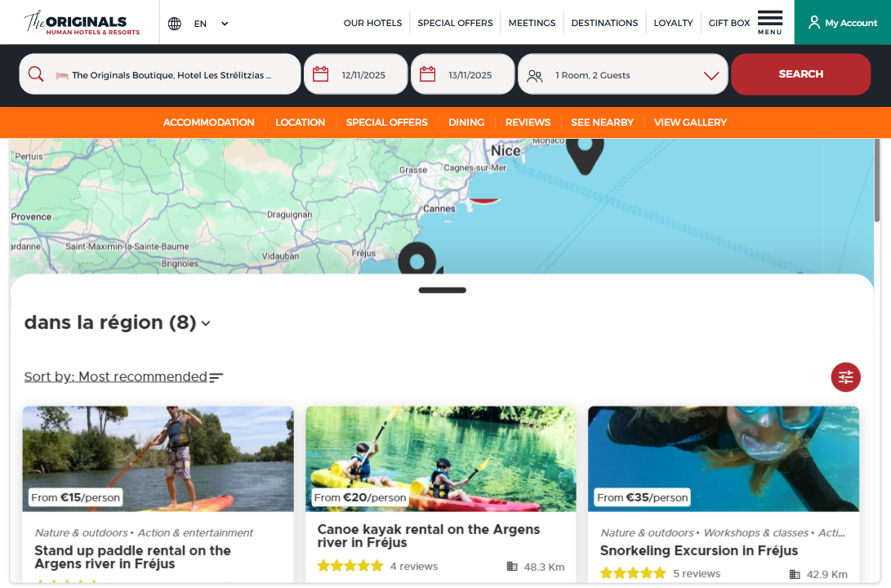
Task: Open the Destinations menu item
Action: 604,23
